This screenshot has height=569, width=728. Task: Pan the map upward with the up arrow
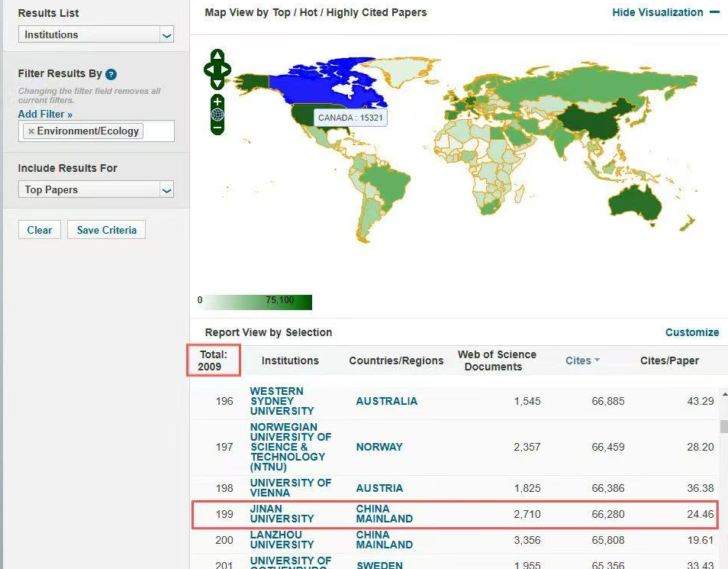coord(217,55)
